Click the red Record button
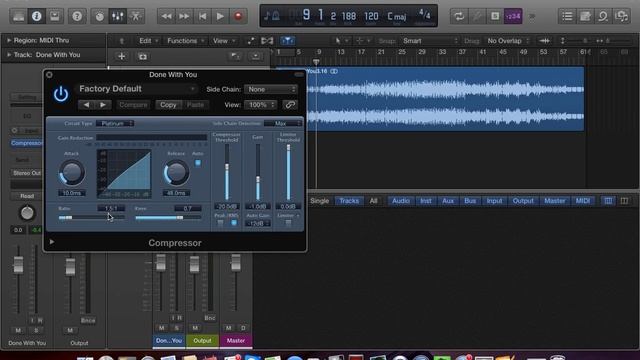Viewport: 640px width, 360px height. click(x=238, y=16)
